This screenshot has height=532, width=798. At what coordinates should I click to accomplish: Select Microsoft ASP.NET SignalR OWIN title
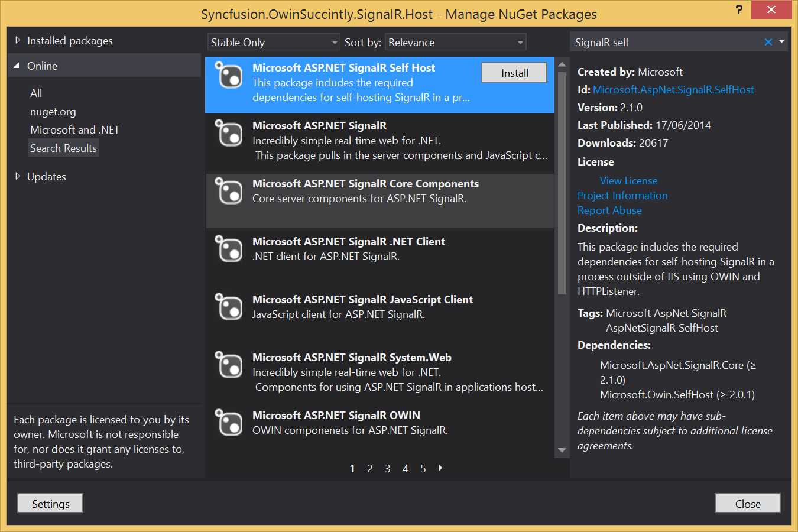click(x=336, y=415)
